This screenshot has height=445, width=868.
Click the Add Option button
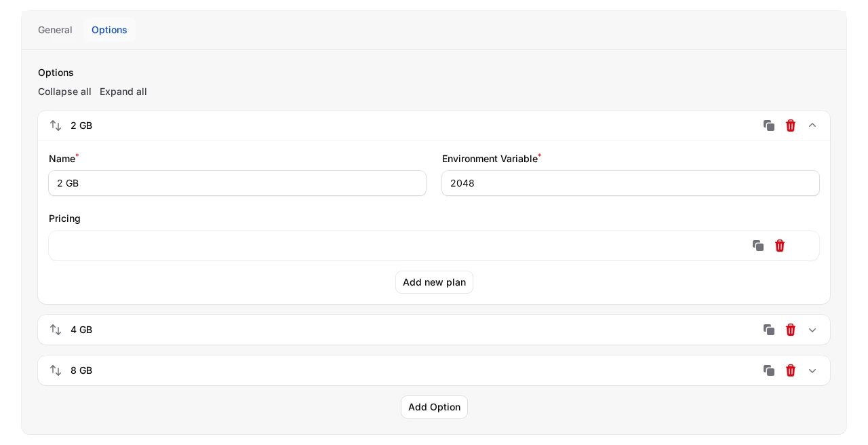click(x=434, y=407)
